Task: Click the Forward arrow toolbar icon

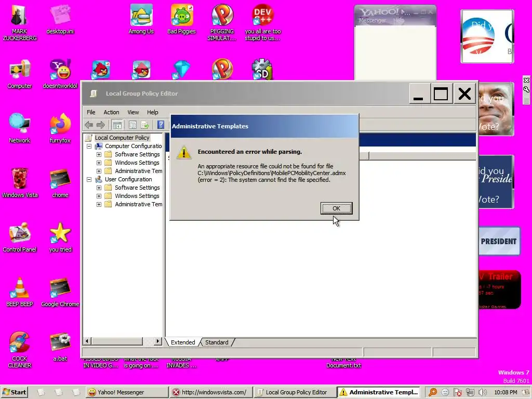Action: [101, 125]
